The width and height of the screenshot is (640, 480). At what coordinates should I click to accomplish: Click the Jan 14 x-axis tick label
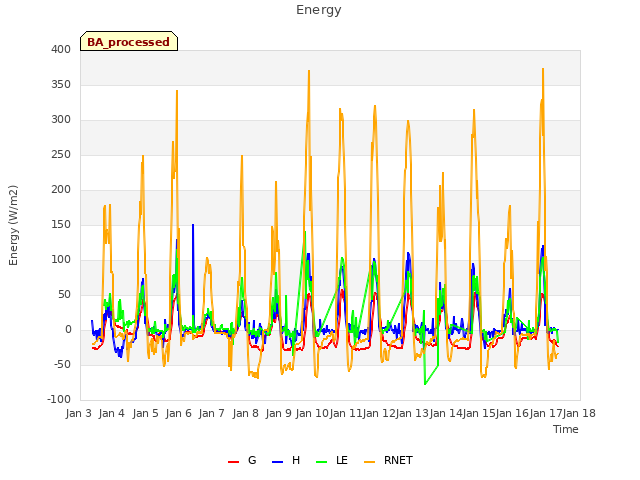tap(446, 413)
